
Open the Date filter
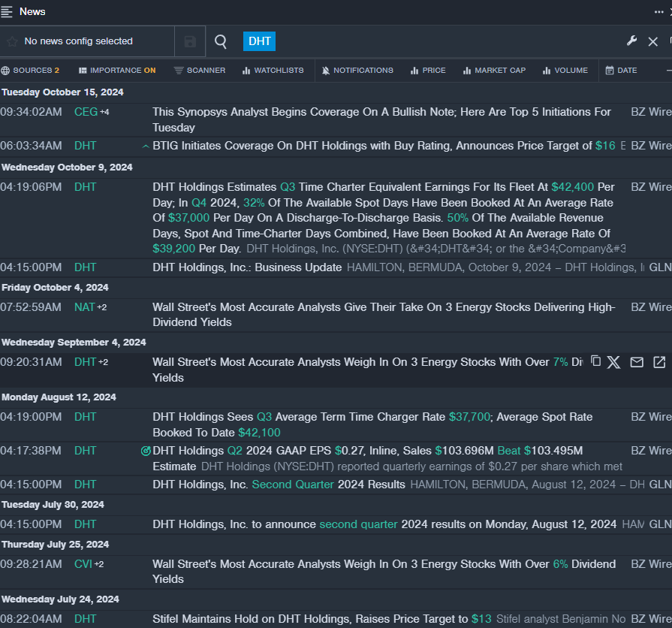coord(621,71)
